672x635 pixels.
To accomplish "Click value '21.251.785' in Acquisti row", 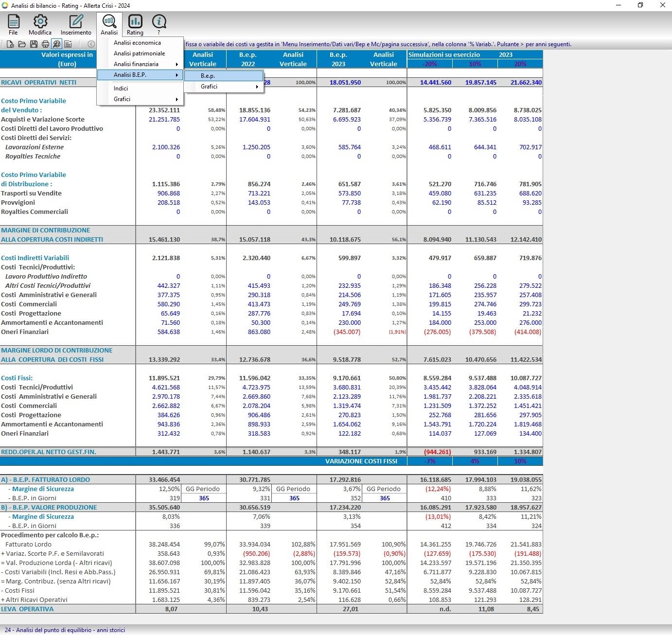I will (164, 120).
